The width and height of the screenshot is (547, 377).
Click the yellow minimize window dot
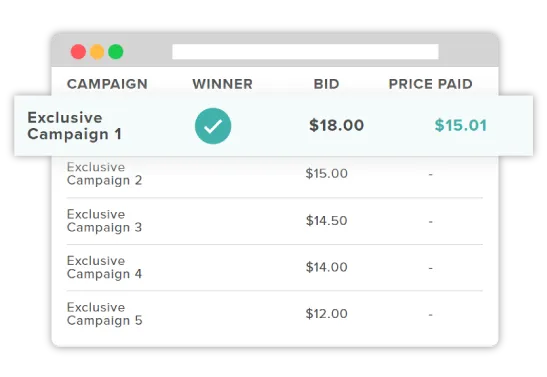(97, 52)
